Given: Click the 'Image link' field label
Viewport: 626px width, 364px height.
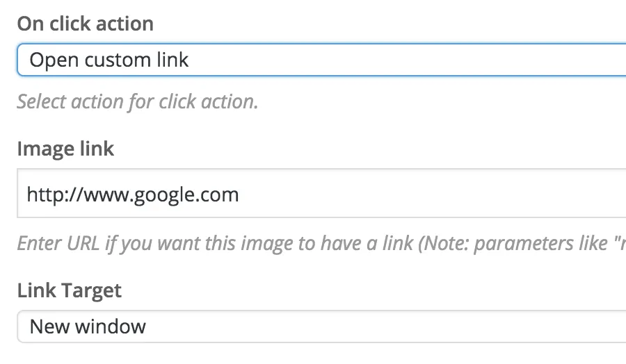Looking at the screenshot, I should click(x=65, y=148).
